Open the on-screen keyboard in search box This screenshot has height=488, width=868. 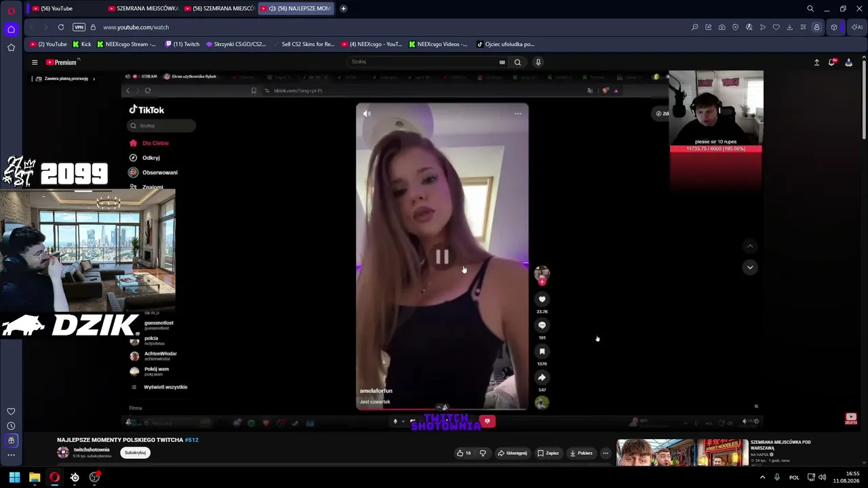point(502,62)
